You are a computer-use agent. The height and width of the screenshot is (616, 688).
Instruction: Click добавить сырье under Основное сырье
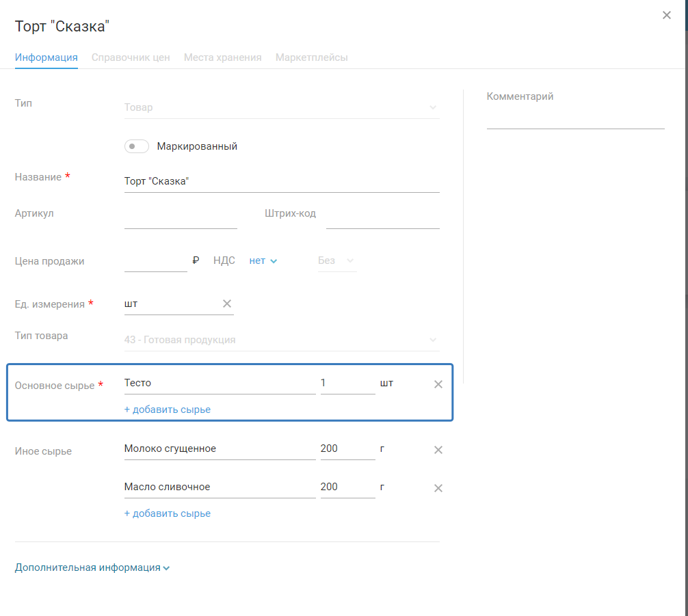click(167, 410)
